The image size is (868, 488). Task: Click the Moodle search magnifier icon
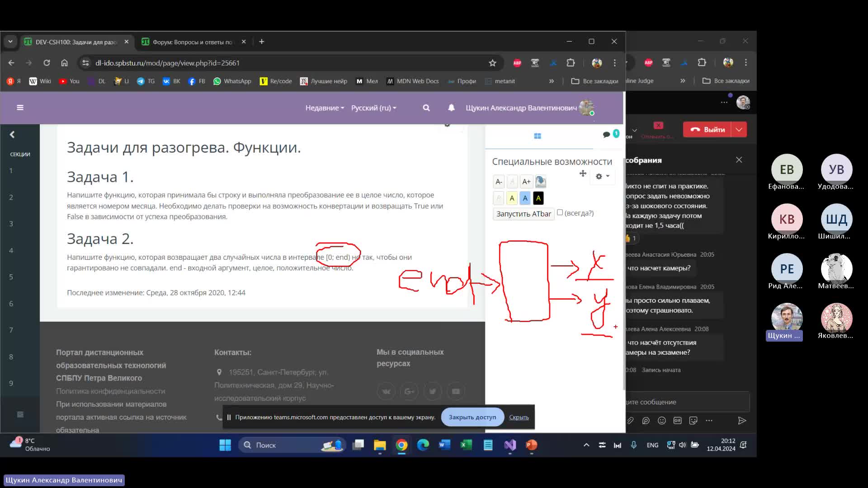[426, 108]
